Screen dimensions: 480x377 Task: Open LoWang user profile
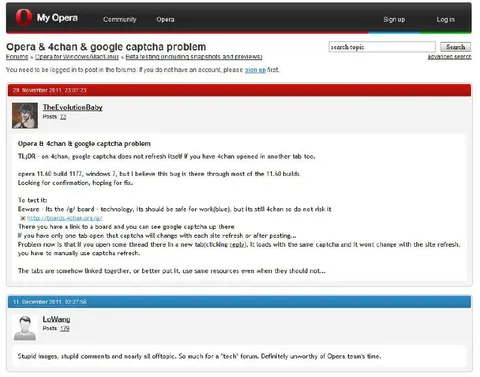coord(56,319)
